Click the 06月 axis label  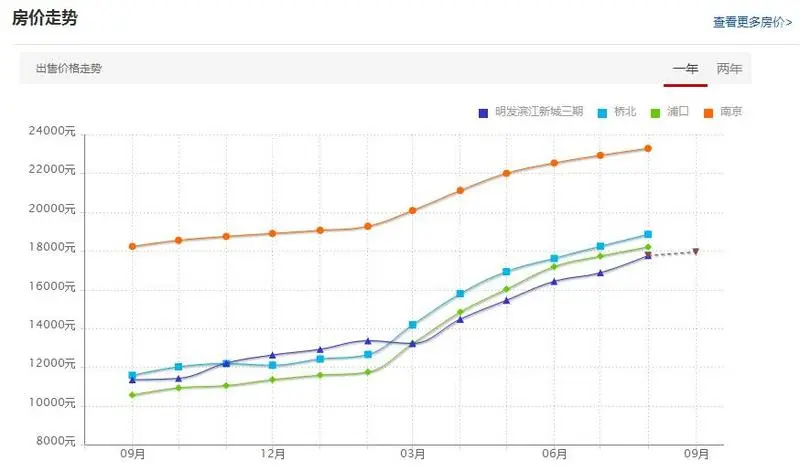pyautogui.click(x=555, y=454)
